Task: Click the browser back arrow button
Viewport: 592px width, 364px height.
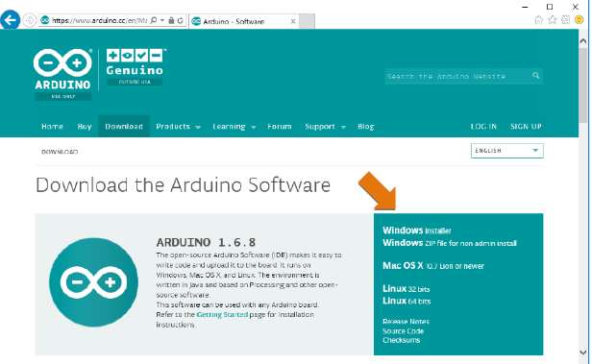Action: click(11, 19)
